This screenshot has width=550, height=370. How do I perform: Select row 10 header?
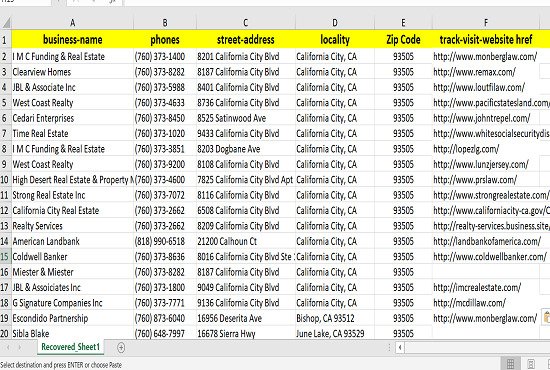click(6, 180)
